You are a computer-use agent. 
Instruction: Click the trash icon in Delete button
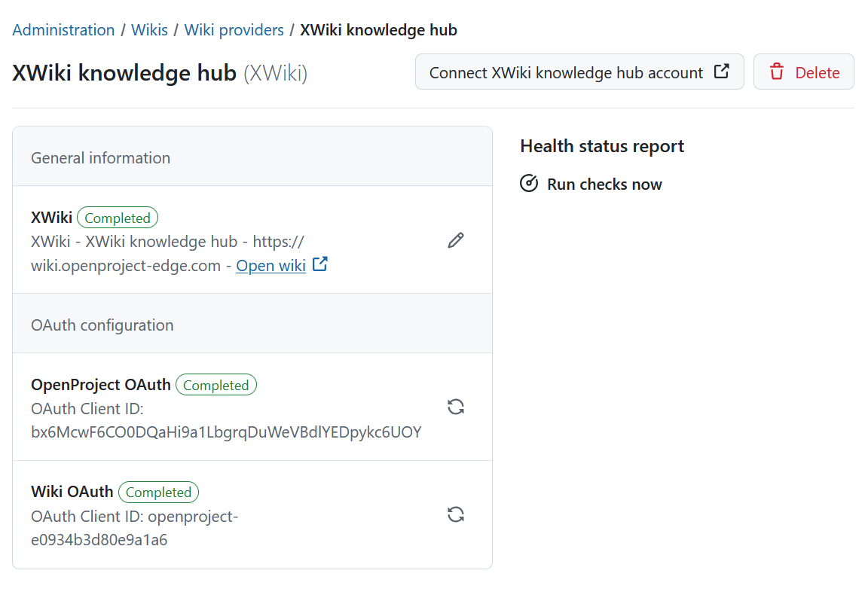(x=777, y=72)
